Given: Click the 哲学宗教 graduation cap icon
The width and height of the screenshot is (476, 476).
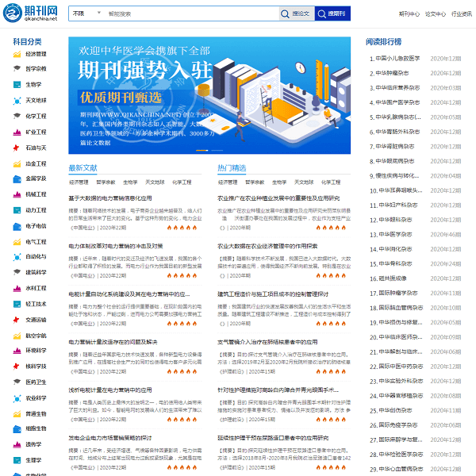Looking at the screenshot, I should pyautogui.click(x=17, y=68).
